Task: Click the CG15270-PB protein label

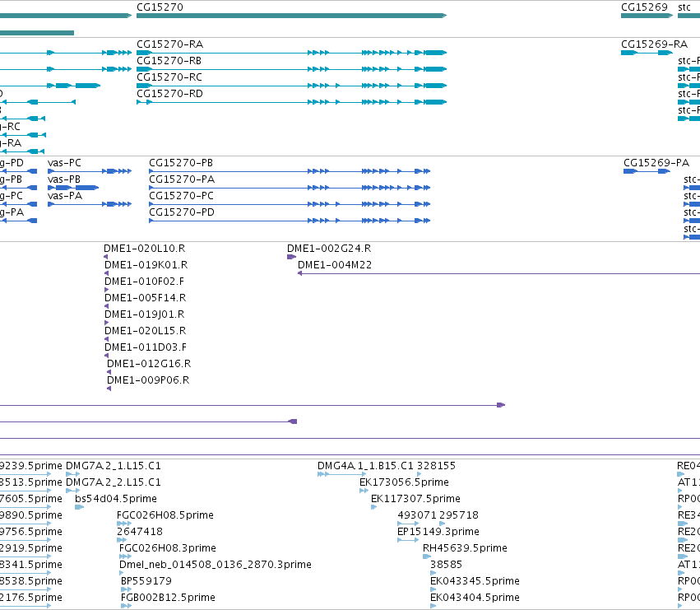Action: pos(181,163)
